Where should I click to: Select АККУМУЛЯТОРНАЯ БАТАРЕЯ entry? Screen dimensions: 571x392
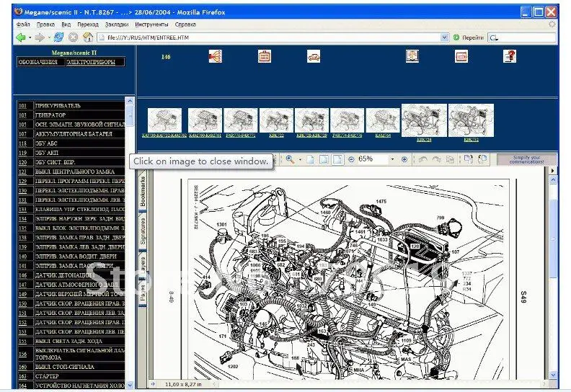coord(71,134)
